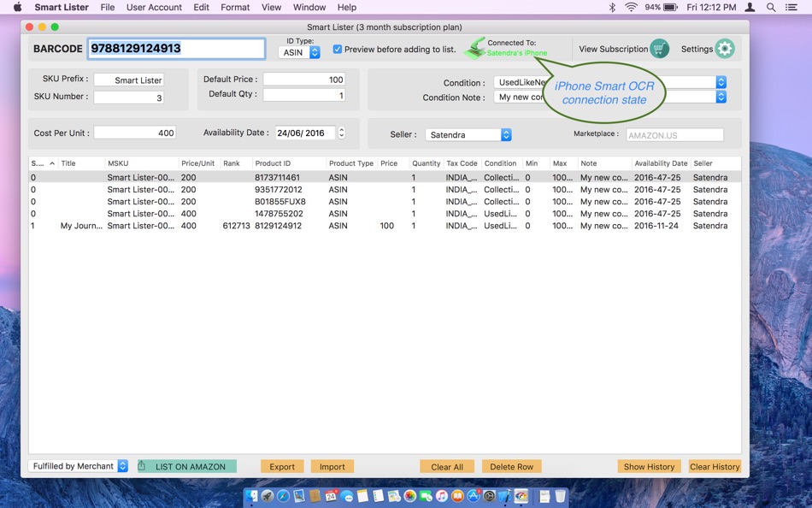The image size is (812, 508).
Task: Open the User Account menu
Action: [x=154, y=7]
